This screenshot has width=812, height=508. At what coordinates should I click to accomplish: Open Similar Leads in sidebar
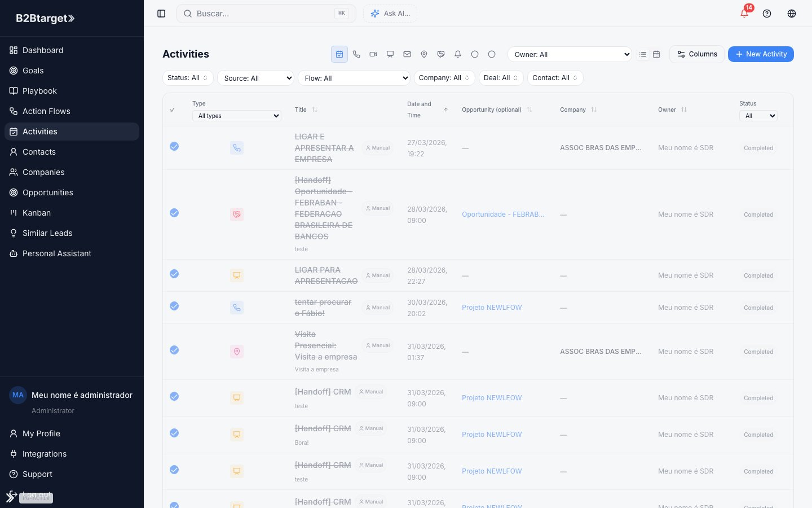click(x=72, y=233)
